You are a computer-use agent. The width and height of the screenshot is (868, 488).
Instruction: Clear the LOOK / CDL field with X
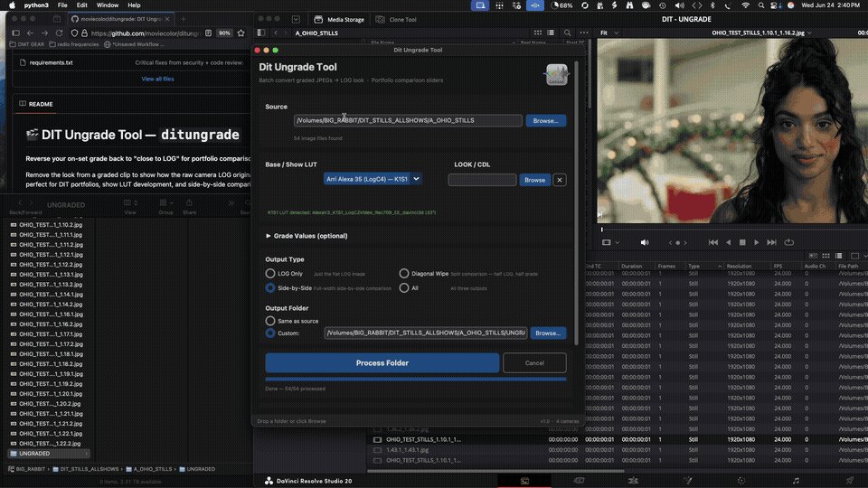560,180
